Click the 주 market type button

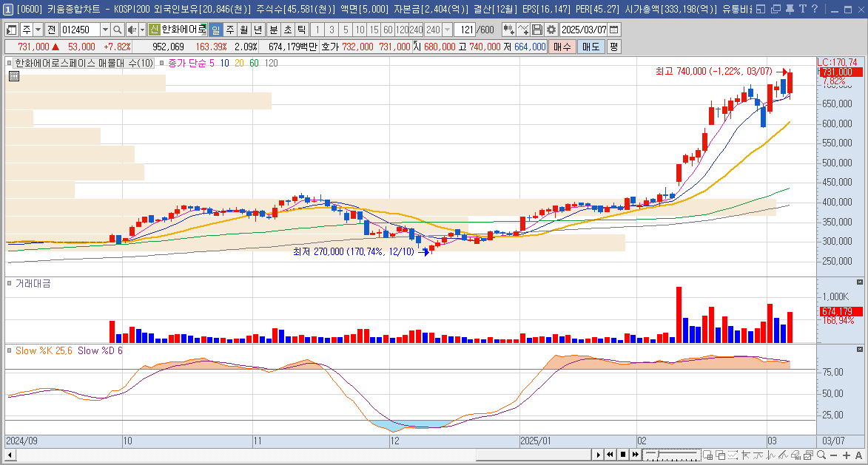(26, 30)
